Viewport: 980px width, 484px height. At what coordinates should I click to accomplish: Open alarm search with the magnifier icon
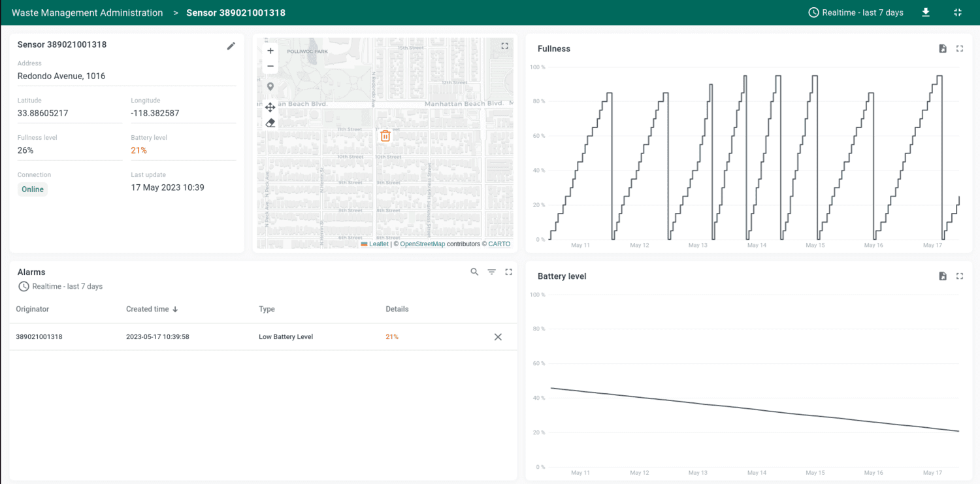coord(474,272)
